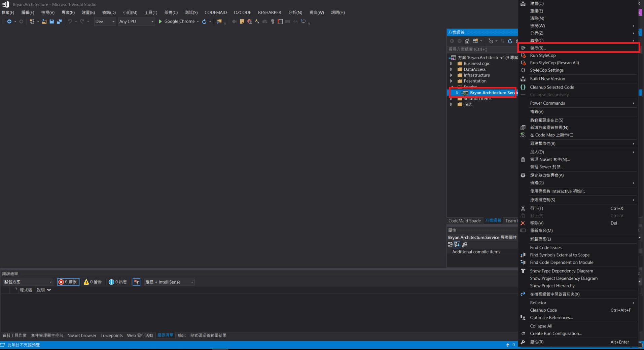Screen dimensions: 644x350
Task: Click the Undo arrow in toolbar
Action: click(x=70, y=22)
